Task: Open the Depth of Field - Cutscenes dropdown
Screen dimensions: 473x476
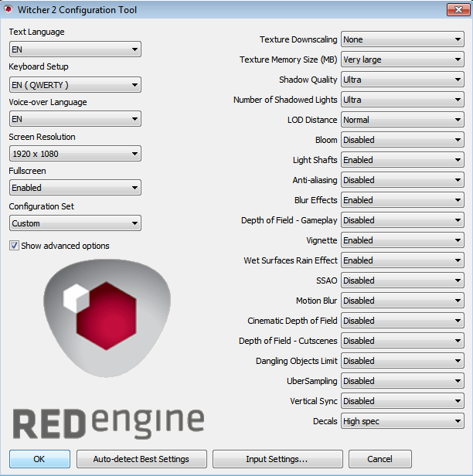Action: (x=403, y=340)
